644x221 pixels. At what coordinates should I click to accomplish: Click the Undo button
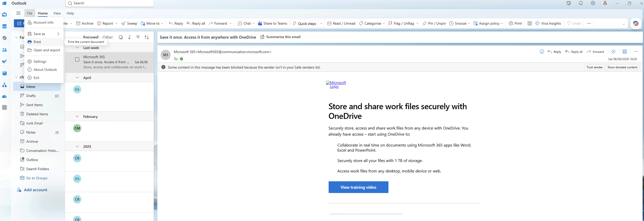tap(574, 23)
